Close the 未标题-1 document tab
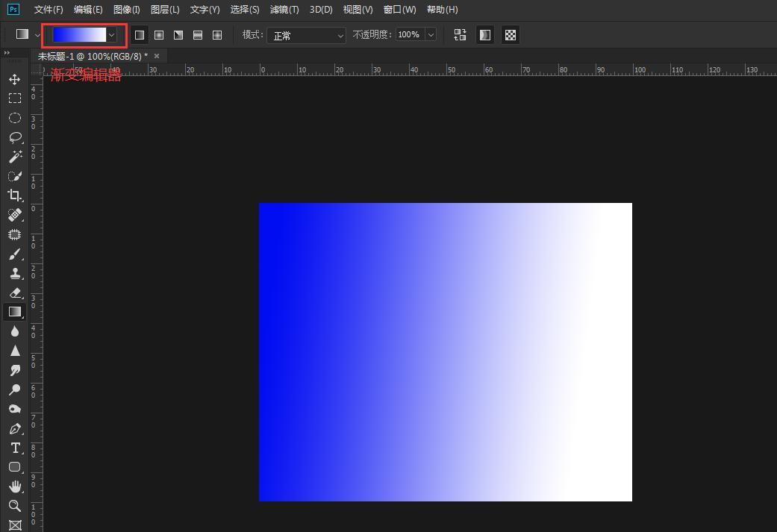Viewport: 777px width, 532px height. [x=157, y=56]
